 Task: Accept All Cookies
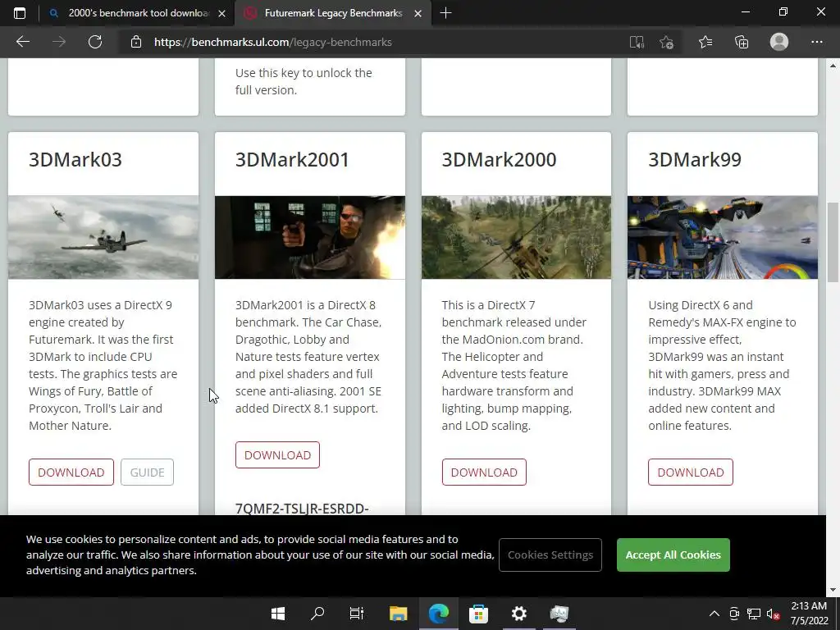pyautogui.click(x=673, y=555)
